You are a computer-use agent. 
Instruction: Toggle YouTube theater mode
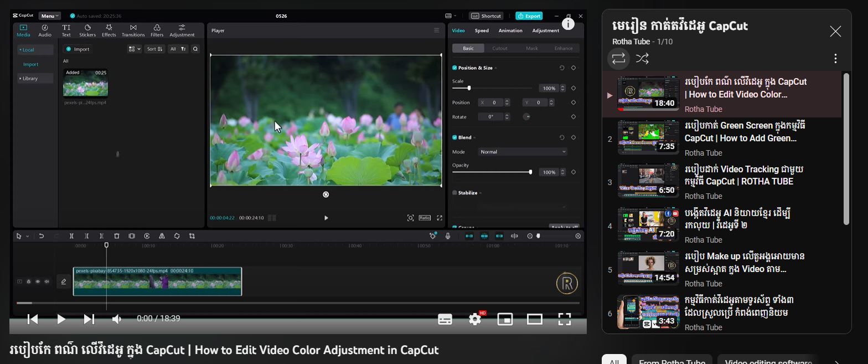tap(534, 319)
